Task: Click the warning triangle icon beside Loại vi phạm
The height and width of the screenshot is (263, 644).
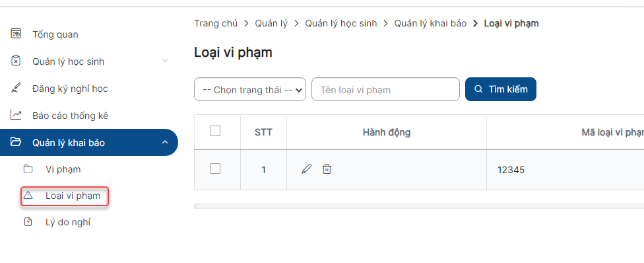Action: [x=28, y=195]
